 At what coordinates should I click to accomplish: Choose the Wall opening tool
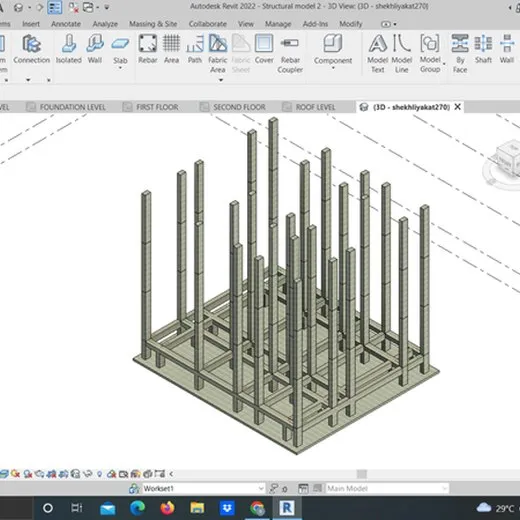coord(507,49)
